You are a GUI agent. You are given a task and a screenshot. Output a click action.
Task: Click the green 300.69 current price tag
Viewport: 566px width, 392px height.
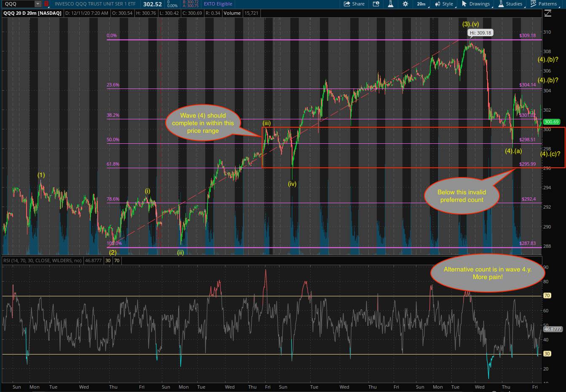click(551, 122)
